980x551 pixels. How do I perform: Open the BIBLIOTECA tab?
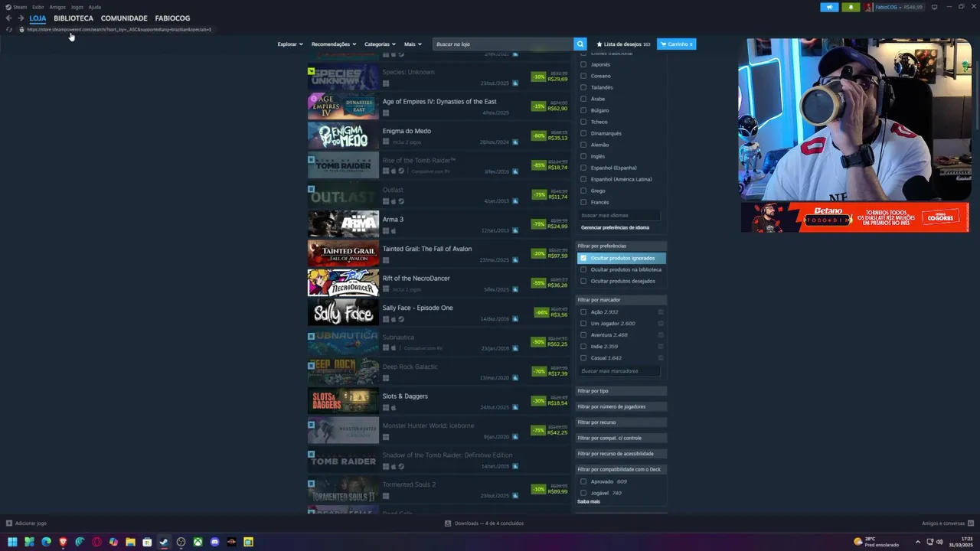[x=73, y=18]
